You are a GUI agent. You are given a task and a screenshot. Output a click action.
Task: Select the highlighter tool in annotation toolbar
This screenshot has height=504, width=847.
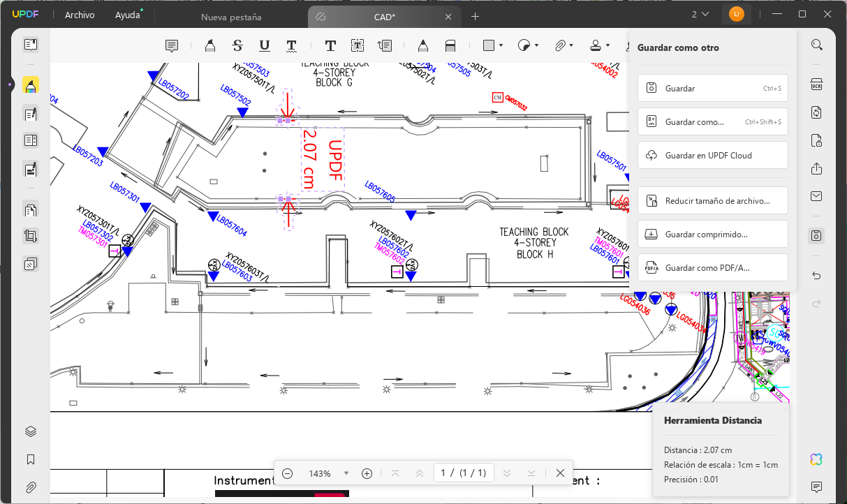209,45
